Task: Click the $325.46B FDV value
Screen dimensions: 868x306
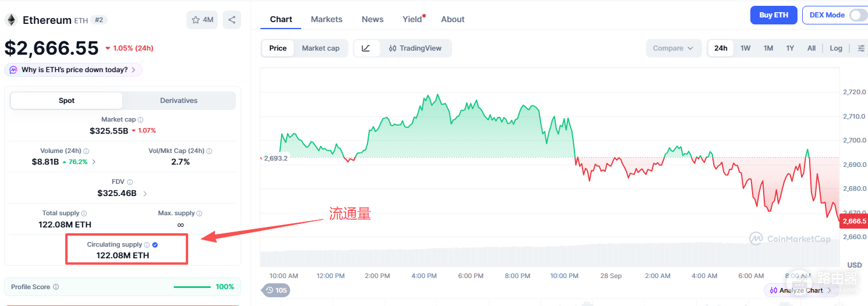Action: click(x=117, y=193)
